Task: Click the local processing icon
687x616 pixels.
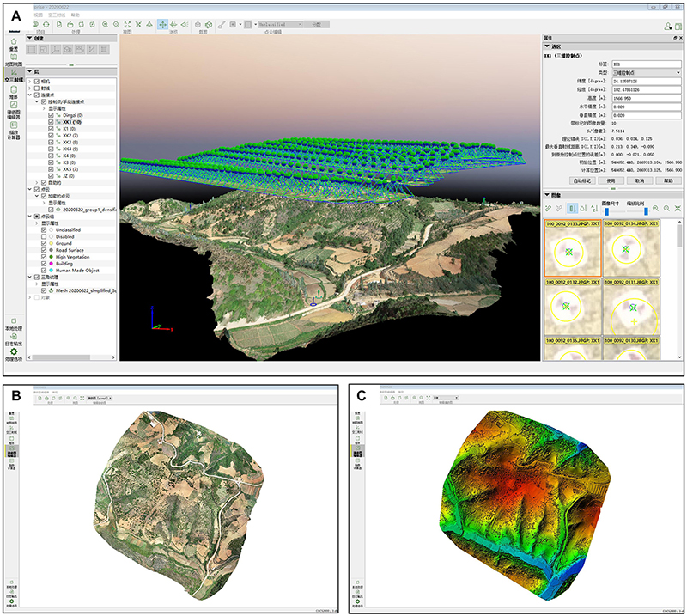Action: [14, 321]
